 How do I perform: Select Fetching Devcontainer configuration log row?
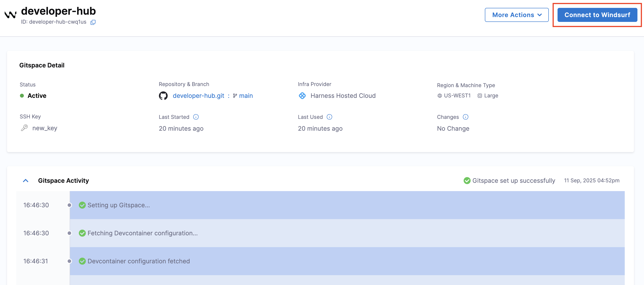point(142,233)
